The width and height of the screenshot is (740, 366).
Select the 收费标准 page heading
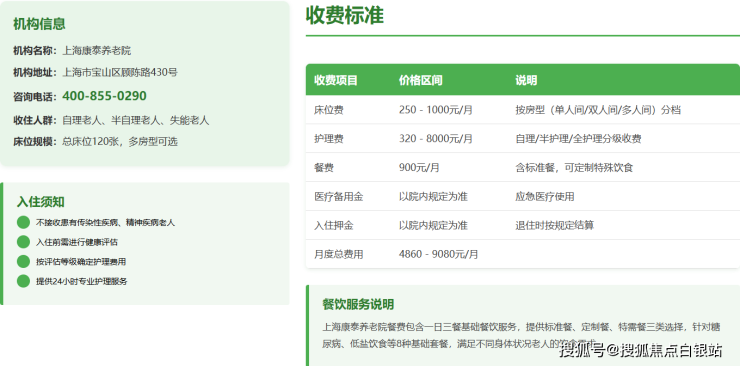[345, 15]
